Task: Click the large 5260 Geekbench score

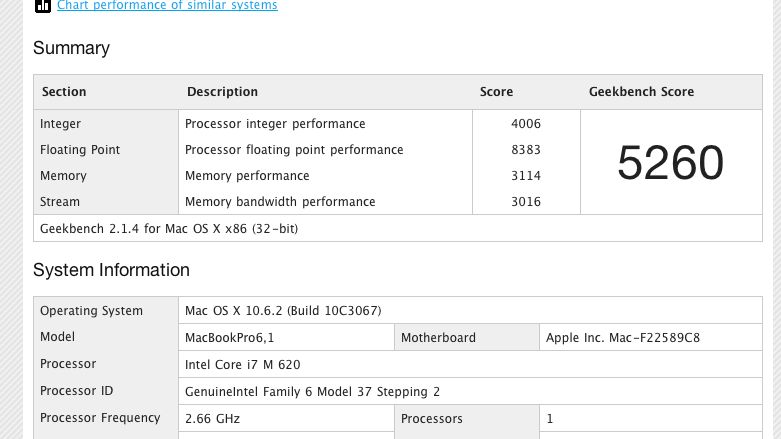Action: [x=670, y=163]
